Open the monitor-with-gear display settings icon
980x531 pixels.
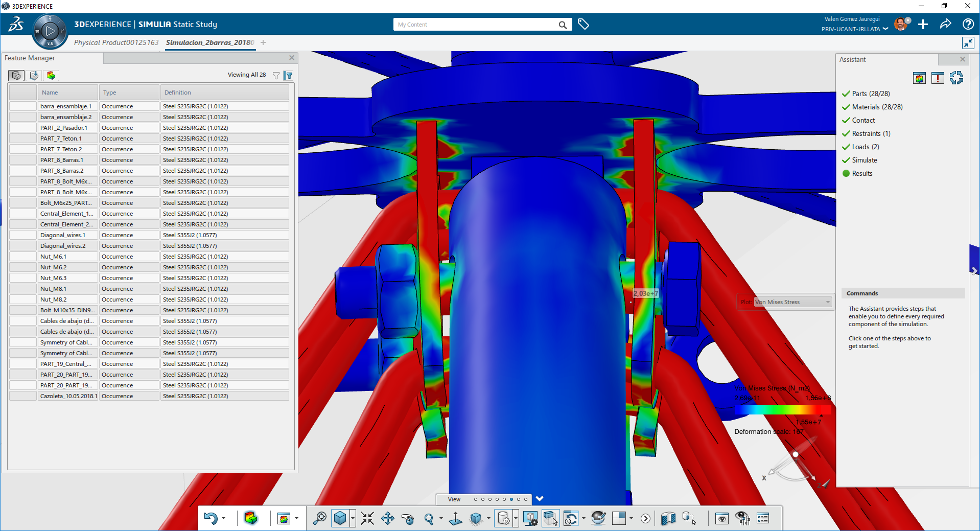[530, 518]
